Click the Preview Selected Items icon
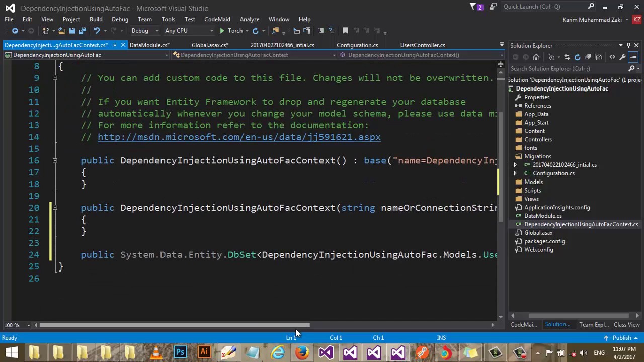The height and width of the screenshot is (362, 644). click(633, 57)
